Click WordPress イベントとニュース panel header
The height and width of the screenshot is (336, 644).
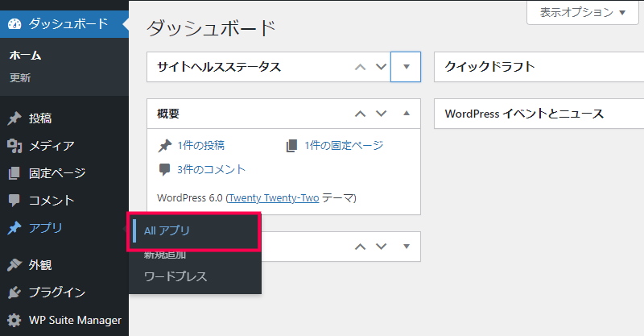tap(539, 114)
